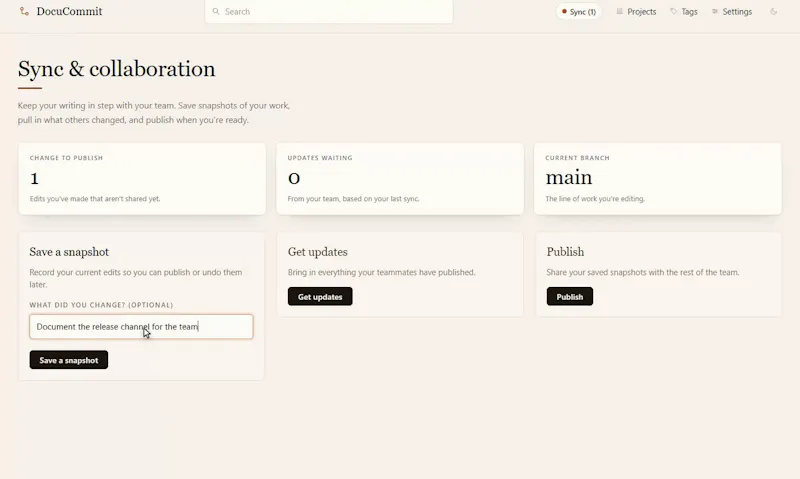The width and height of the screenshot is (800, 479).
Task: Click the Get updates button
Action: pyautogui.click(x=320, y=296)
